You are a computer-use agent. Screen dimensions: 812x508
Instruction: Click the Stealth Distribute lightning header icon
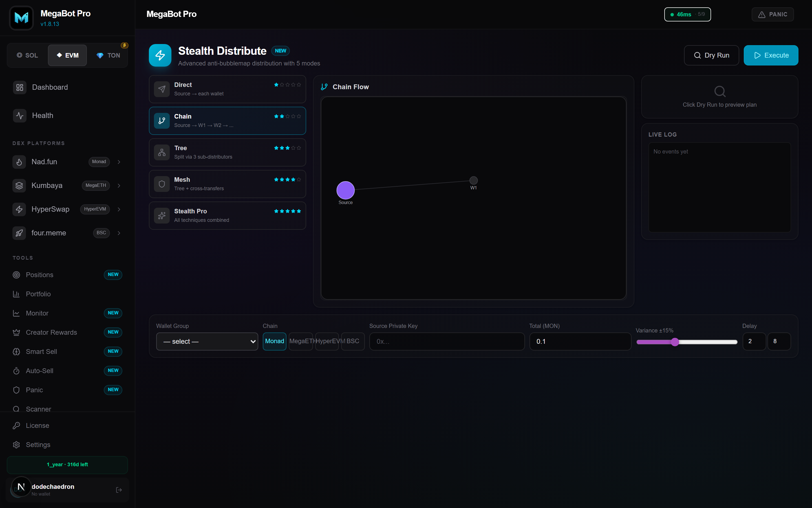(x=160, y=55)
